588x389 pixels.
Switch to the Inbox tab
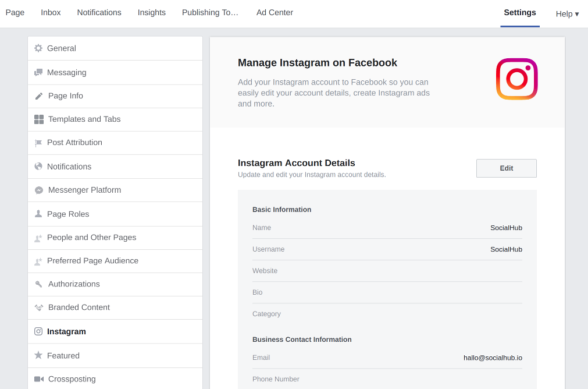(51, 13)
